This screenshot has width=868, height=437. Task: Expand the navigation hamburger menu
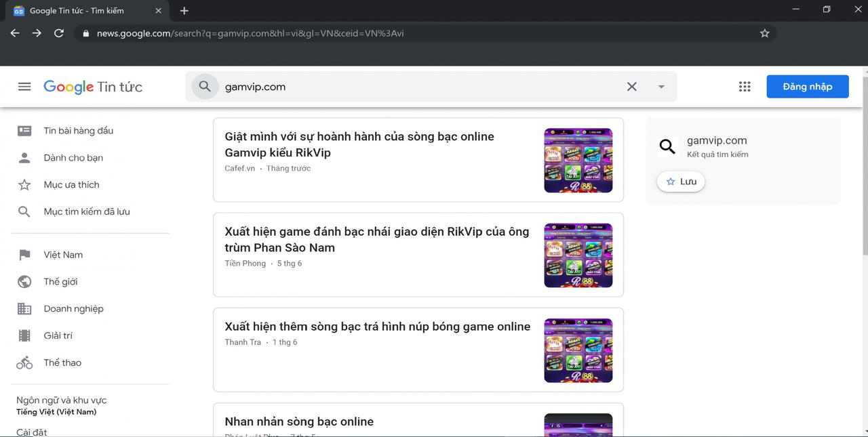click(24, 86)
